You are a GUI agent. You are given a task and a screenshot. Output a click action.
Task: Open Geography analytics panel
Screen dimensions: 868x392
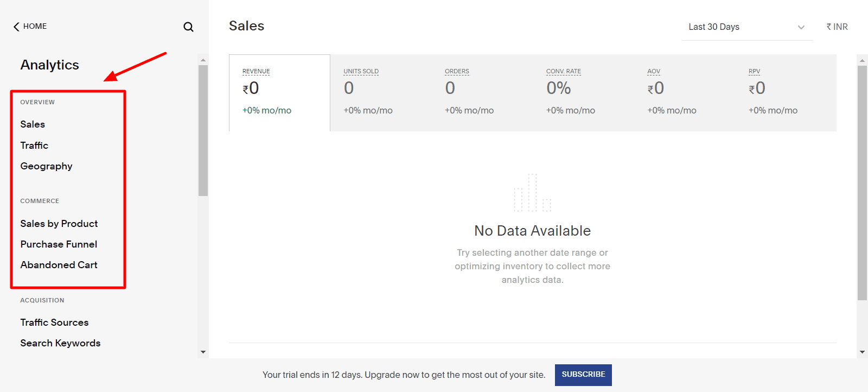point(46,166)
